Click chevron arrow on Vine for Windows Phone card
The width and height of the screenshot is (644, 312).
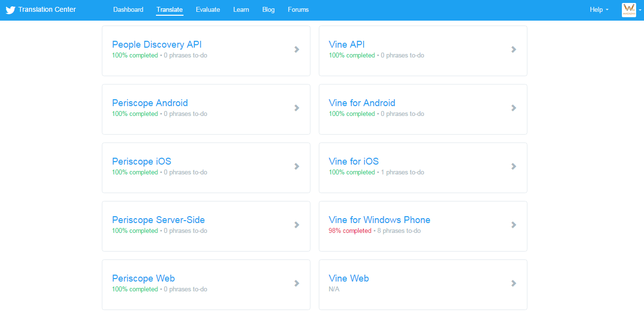[x=514, y=225]
